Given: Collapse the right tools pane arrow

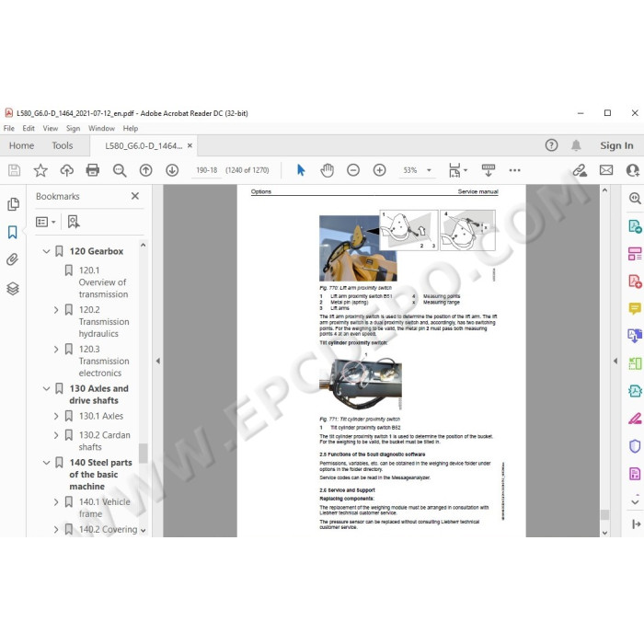Looking at the screenshot, I should tap(615, 361).
